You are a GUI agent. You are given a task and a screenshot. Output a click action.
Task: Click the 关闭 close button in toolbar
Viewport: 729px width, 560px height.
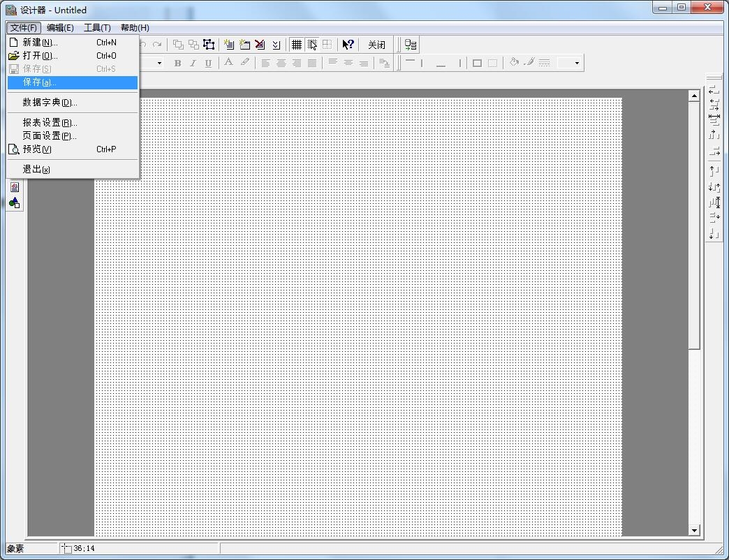click(376, 45)
